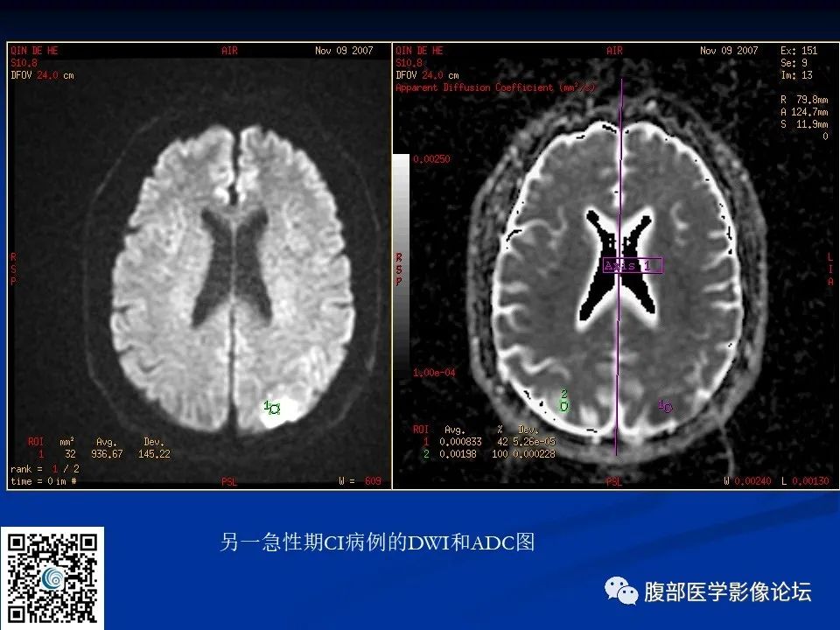This screenshot has height=630, width=840.
Task: Click 'DFOV 24.0 cm' in DWI panel
Action: pyautogui.click(x=42, y=75)
